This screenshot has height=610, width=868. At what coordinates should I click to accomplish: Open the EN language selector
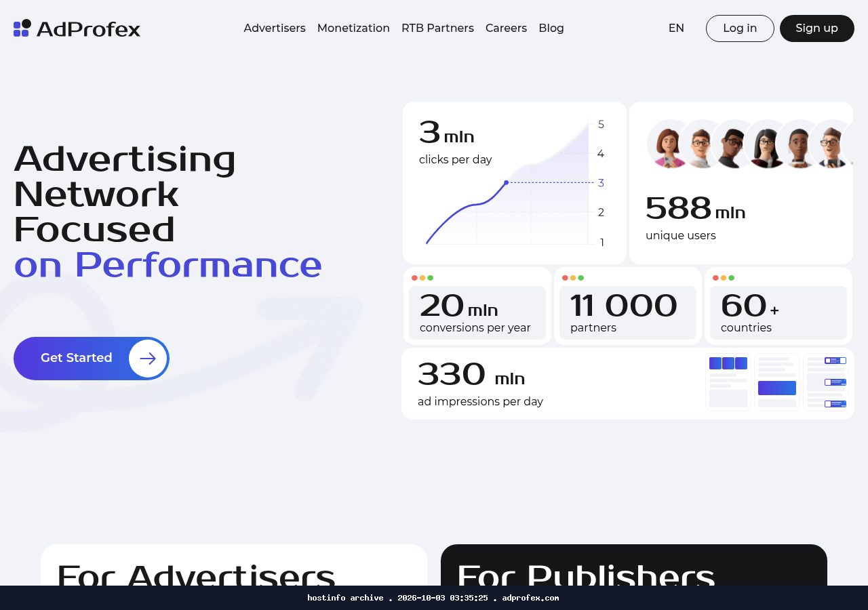click(676, 28)
